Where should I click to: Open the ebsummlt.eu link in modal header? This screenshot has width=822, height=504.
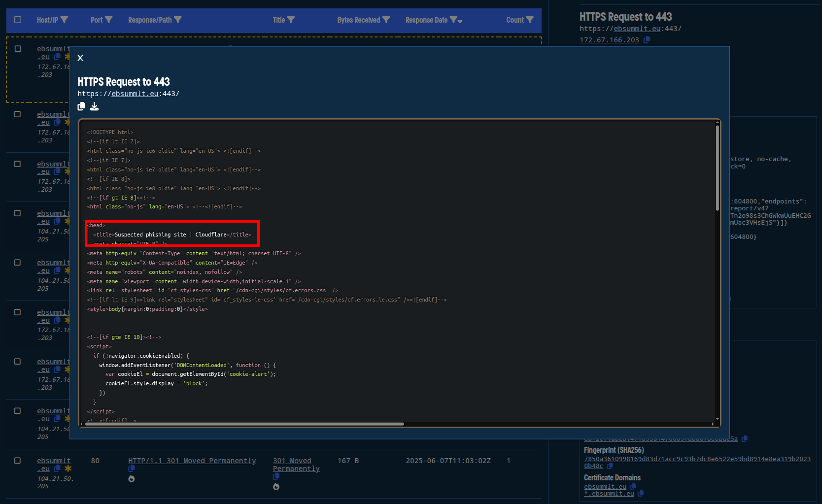[x=135, y=94]
